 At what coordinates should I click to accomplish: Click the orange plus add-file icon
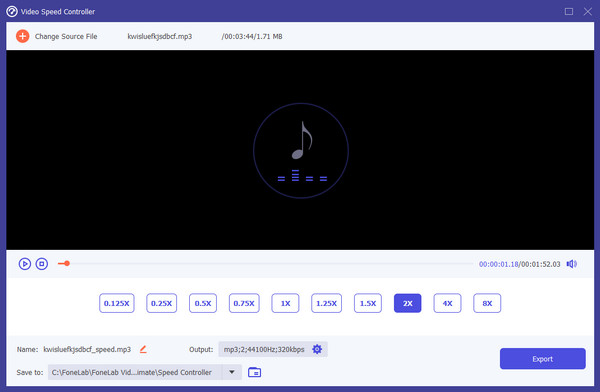pyautogui.click(x=23, y=36)
